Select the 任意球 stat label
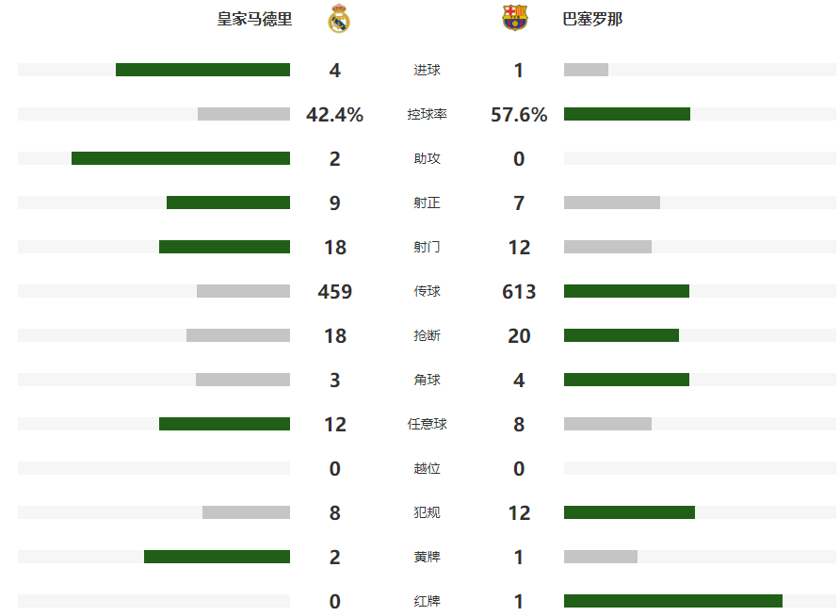 click(x=427, y=424)
